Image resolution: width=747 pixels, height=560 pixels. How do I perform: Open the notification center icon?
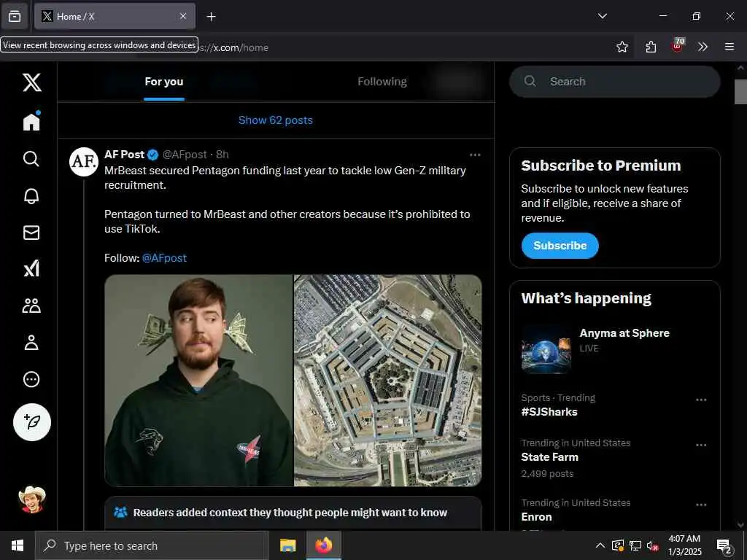[724, 545]
